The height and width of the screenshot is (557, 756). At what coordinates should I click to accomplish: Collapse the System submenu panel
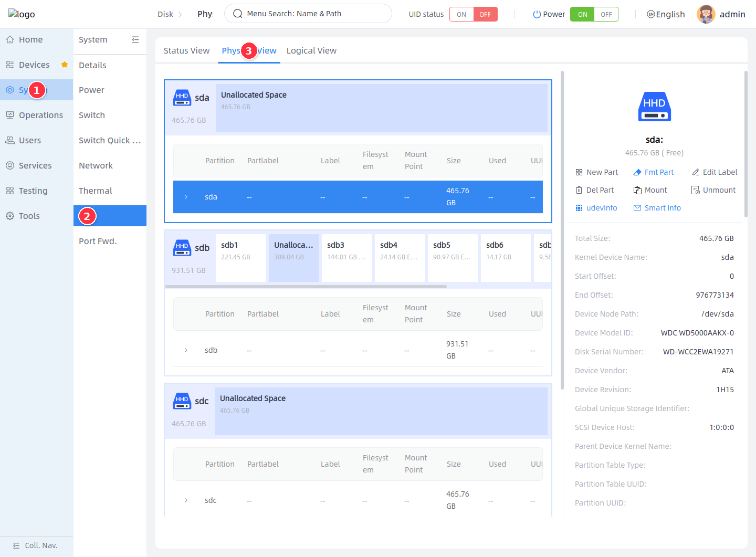click(135, 39)
